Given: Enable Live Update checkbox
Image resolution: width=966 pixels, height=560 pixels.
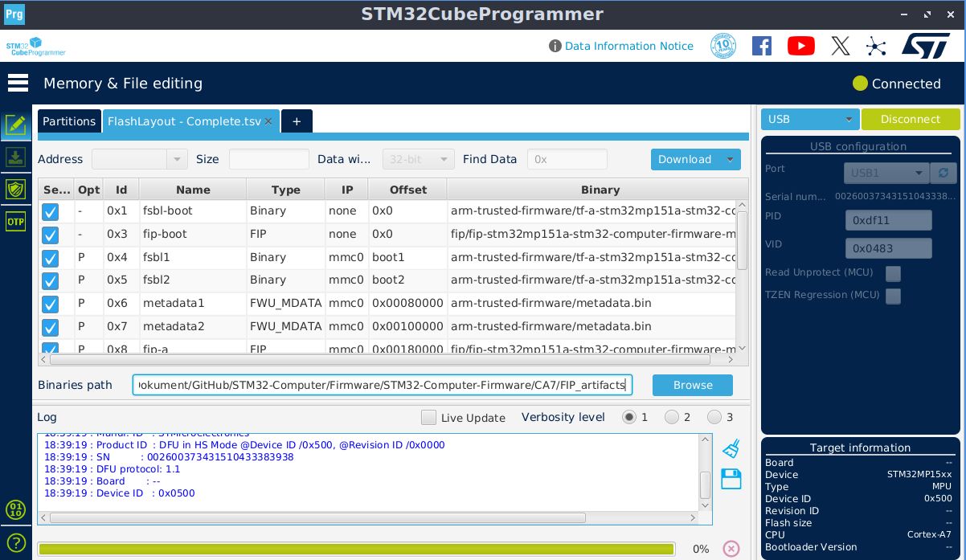Looking at the screenshot, I should (x=428, y=417).
